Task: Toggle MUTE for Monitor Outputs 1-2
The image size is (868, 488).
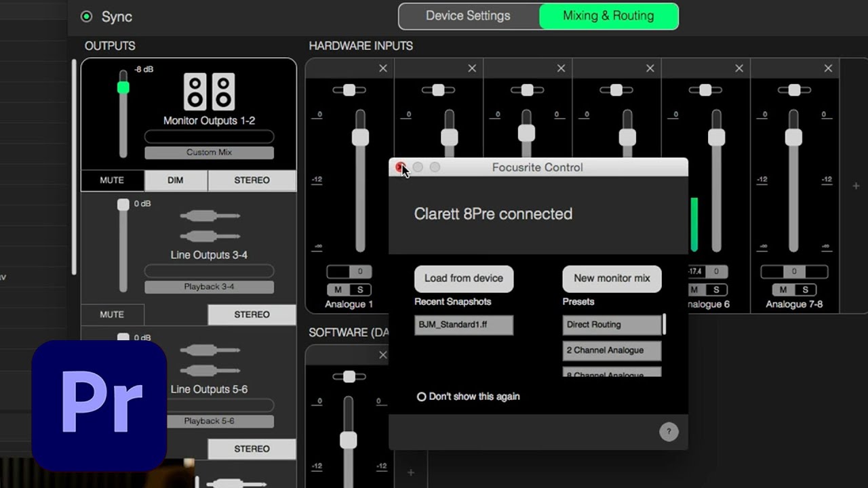Action: point(112,180)
